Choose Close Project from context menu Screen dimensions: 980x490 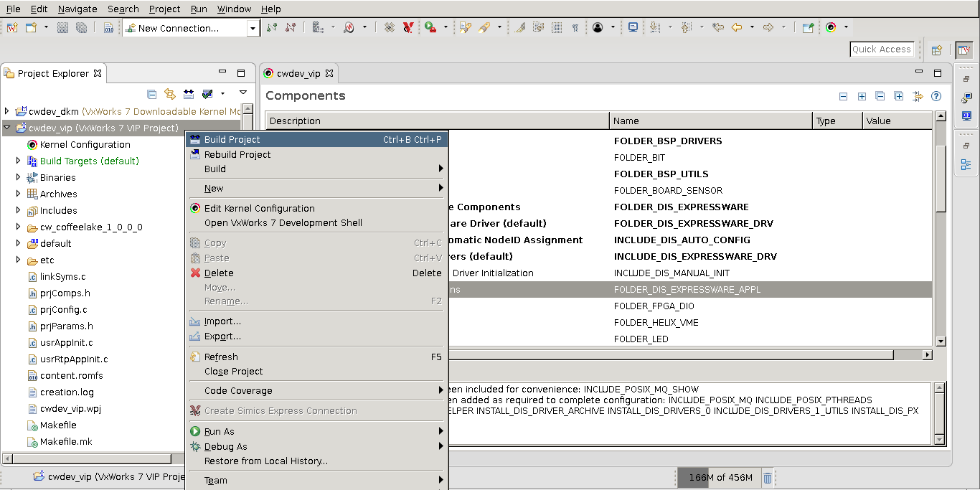316,371
